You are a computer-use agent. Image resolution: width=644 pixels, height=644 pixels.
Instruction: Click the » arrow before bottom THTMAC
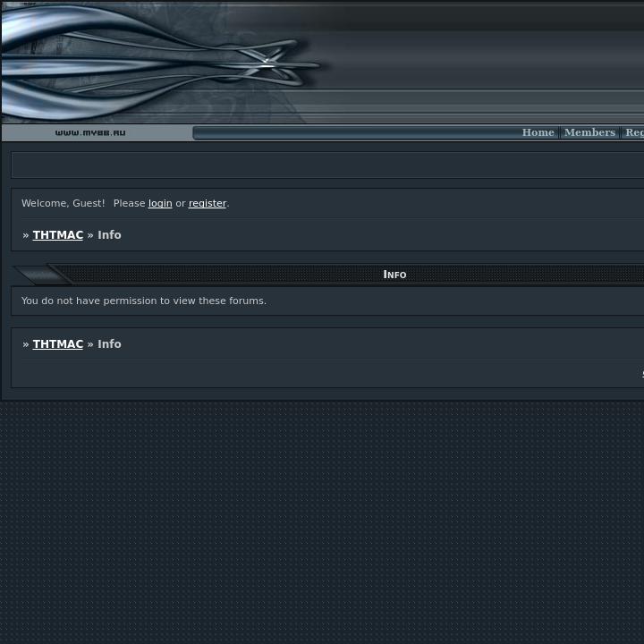pyautogui.click(x=26, y=344)
